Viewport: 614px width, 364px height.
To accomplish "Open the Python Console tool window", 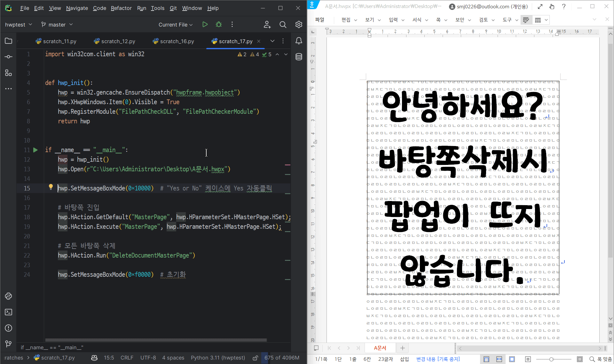I will [x=9, y=296].
